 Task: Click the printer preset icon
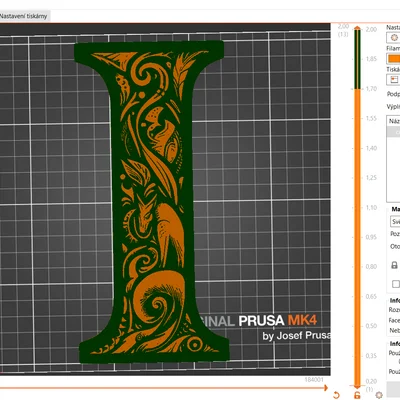click(394, 80)
